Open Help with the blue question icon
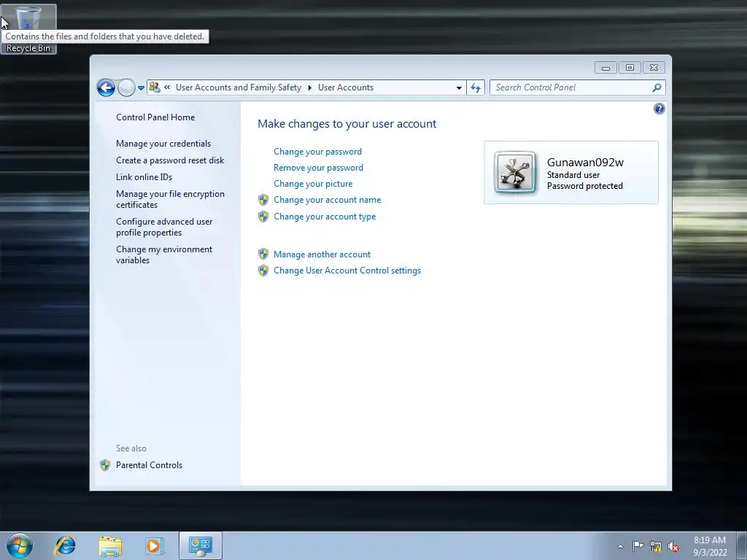The height and width of the screenshot is (560, 747). pyautogui.click(x=659, y=109)
